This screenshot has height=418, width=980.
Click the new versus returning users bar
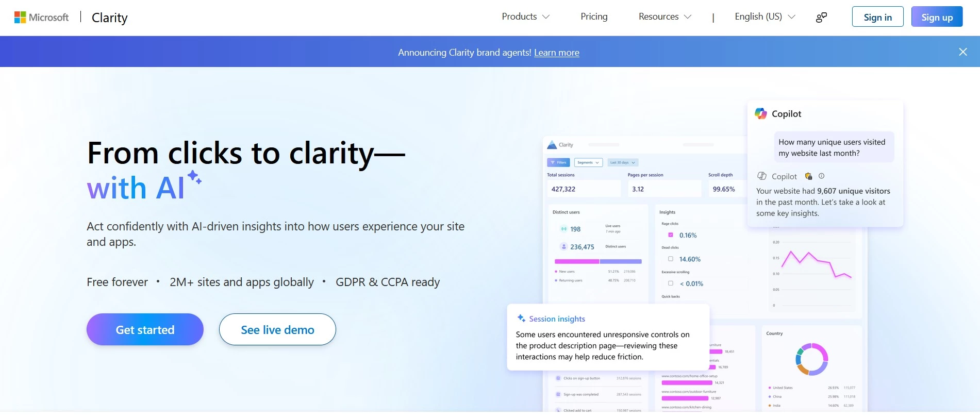[x=598, y=261]
